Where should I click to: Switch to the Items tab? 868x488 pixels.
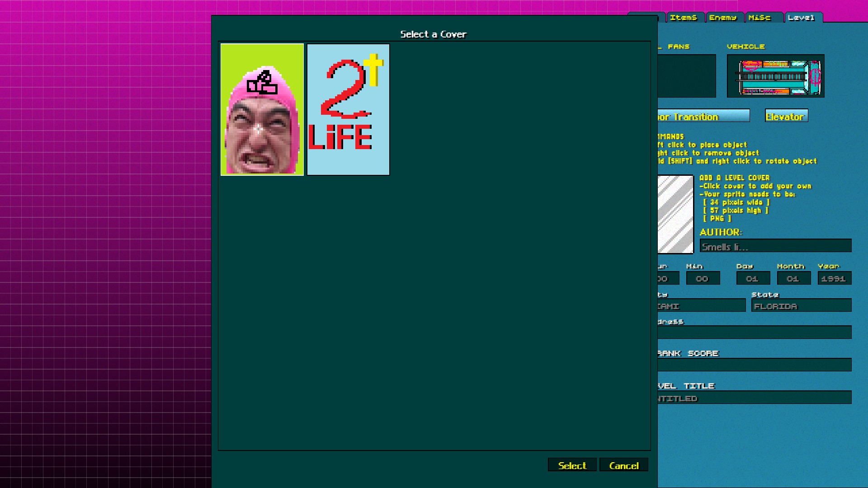point(685,18)
